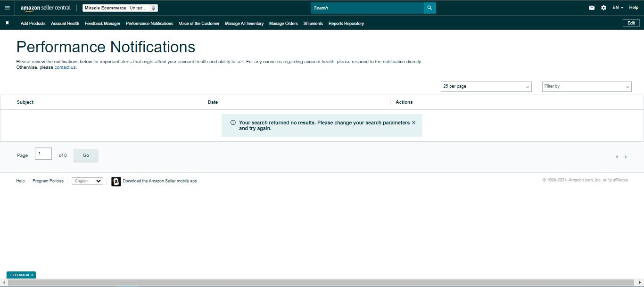Click the Go button
The image size is (644, 287).
(86, 156)
